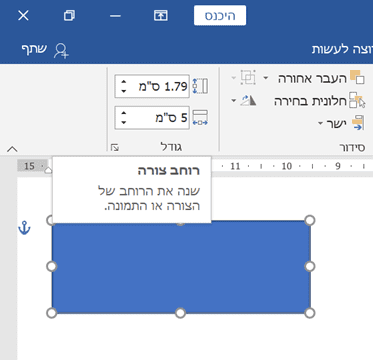This screenshot has width=373, height=360.
Task: Click the שתף share button
Action: coord(34,49)
